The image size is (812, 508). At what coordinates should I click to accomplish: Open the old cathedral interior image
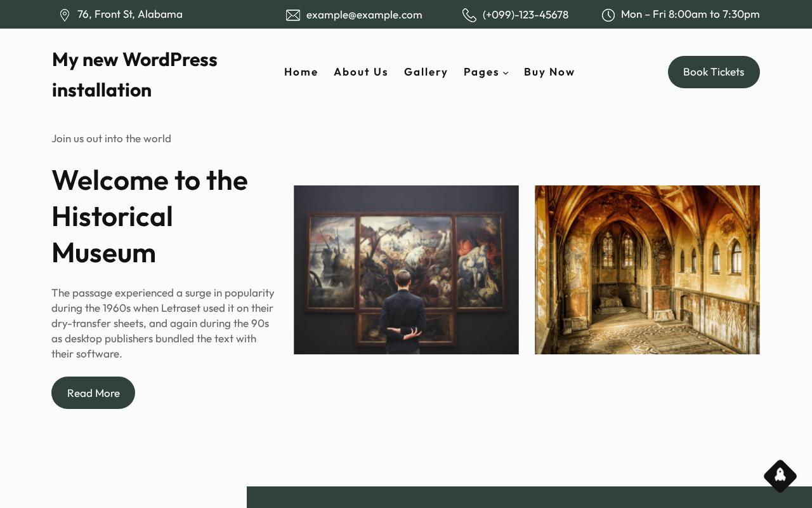click(647, 270)
